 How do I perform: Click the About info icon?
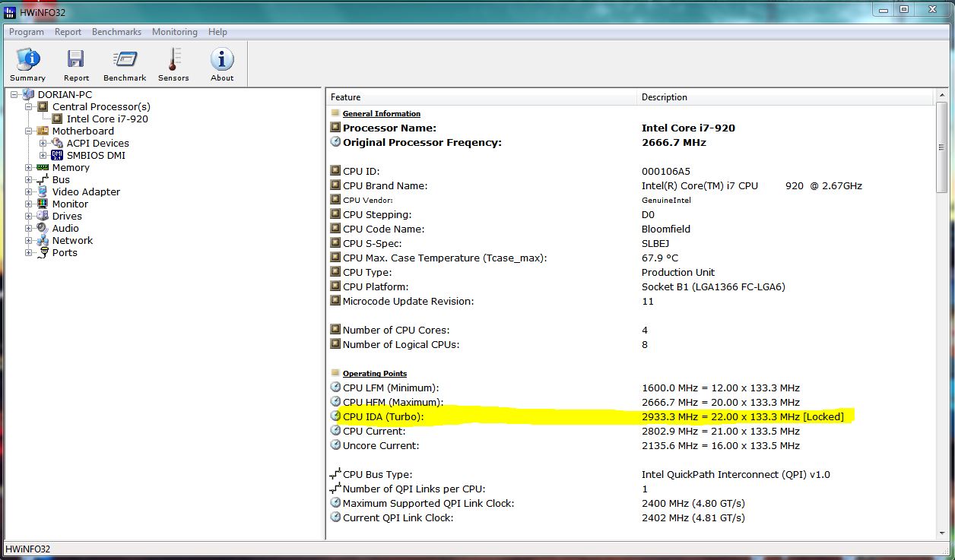(x=222, y=59)
